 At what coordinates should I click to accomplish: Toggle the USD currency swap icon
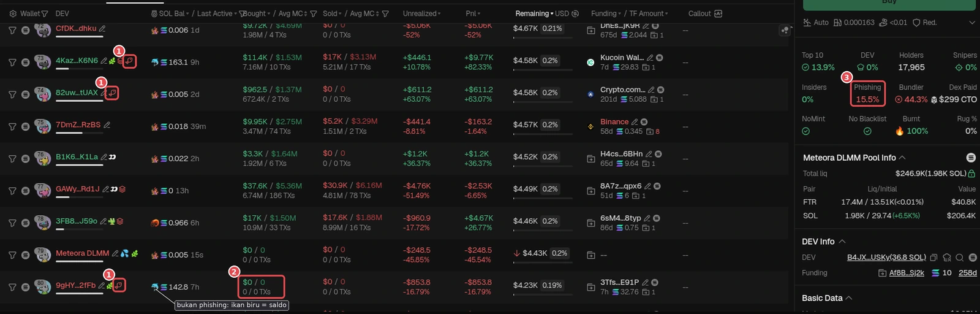pyautogui.click(x=575, y=13)
